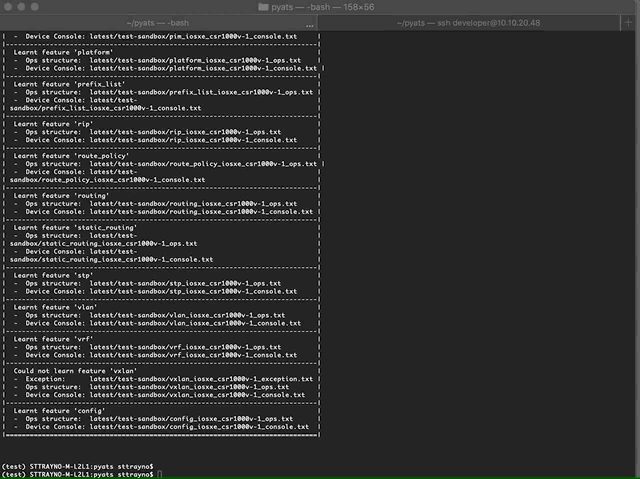Click the window title 'pyats — -bash — 158×56'

322,7
